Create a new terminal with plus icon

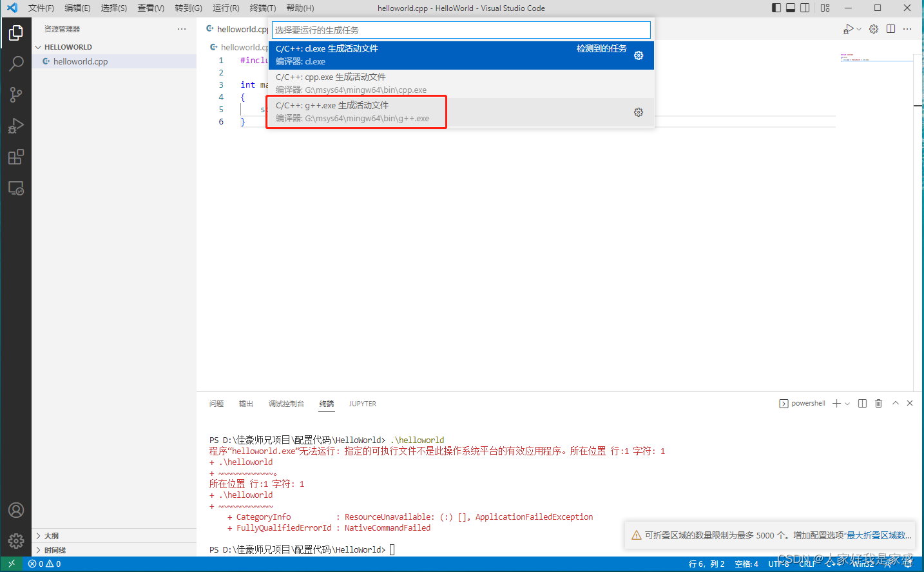tap(836, 403)
